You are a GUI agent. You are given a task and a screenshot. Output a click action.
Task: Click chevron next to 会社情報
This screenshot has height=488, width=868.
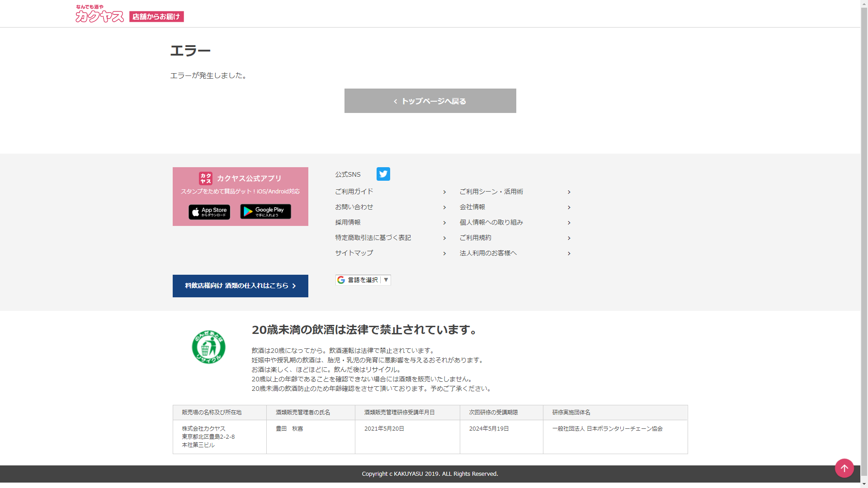tap(569, 207)
